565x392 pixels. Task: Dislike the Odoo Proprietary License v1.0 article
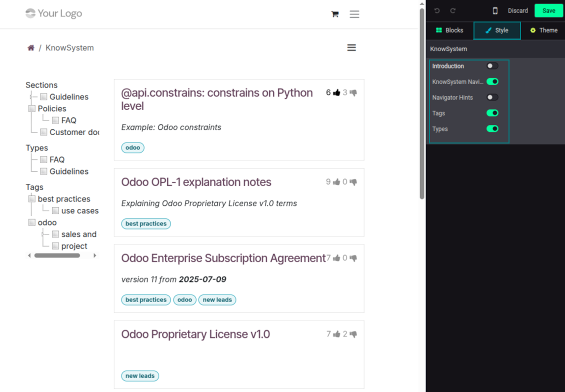(x=353, y=334)
